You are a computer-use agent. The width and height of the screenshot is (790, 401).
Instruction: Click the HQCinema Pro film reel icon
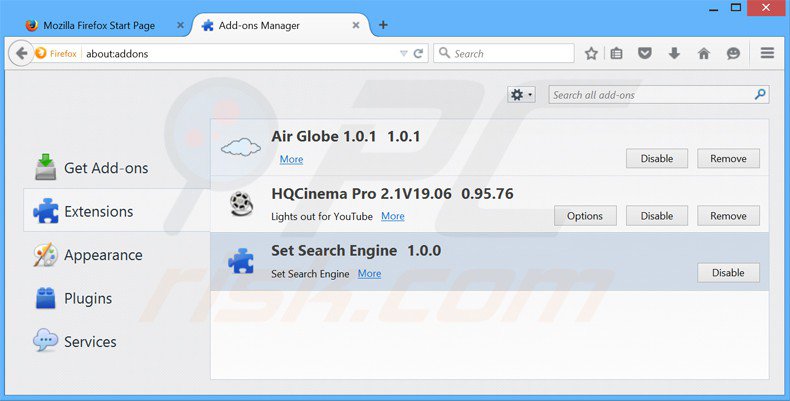pos(241,204)
